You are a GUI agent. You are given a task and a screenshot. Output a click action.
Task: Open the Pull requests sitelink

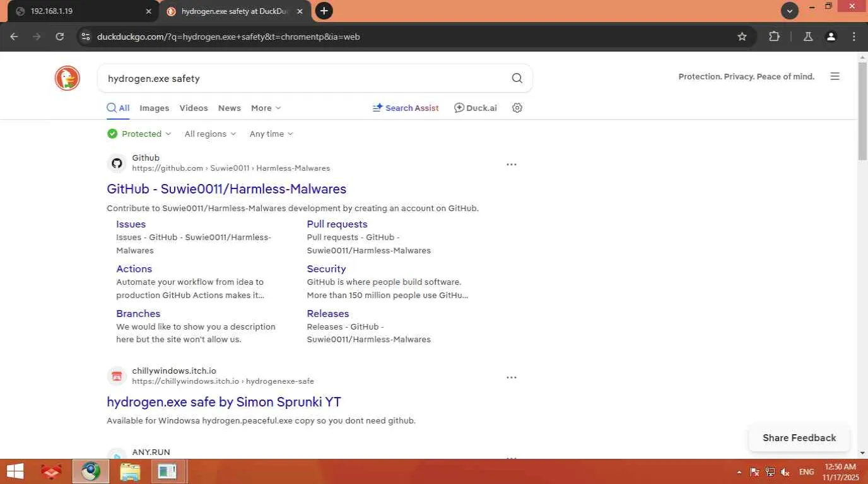[x=337, y=224]
